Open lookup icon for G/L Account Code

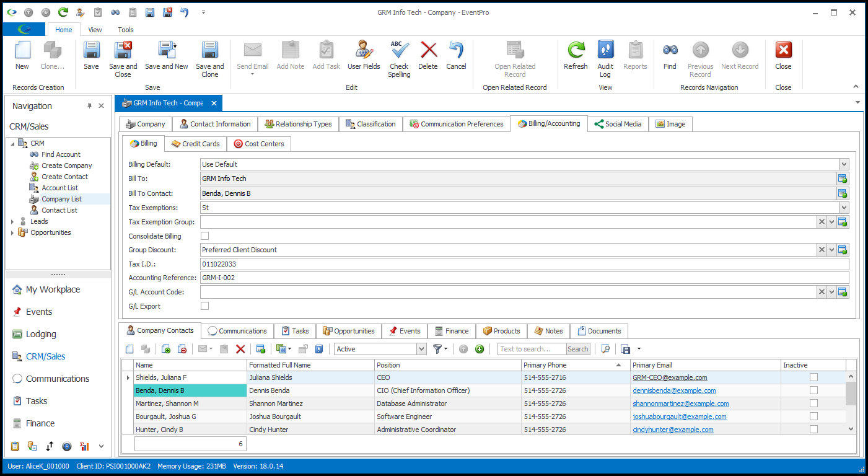[843, 292]
